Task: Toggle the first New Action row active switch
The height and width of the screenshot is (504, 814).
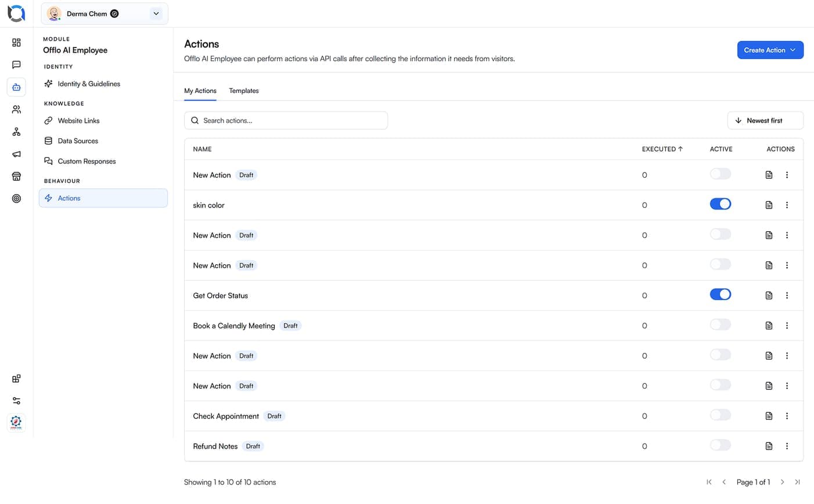Action: (721, 174)
